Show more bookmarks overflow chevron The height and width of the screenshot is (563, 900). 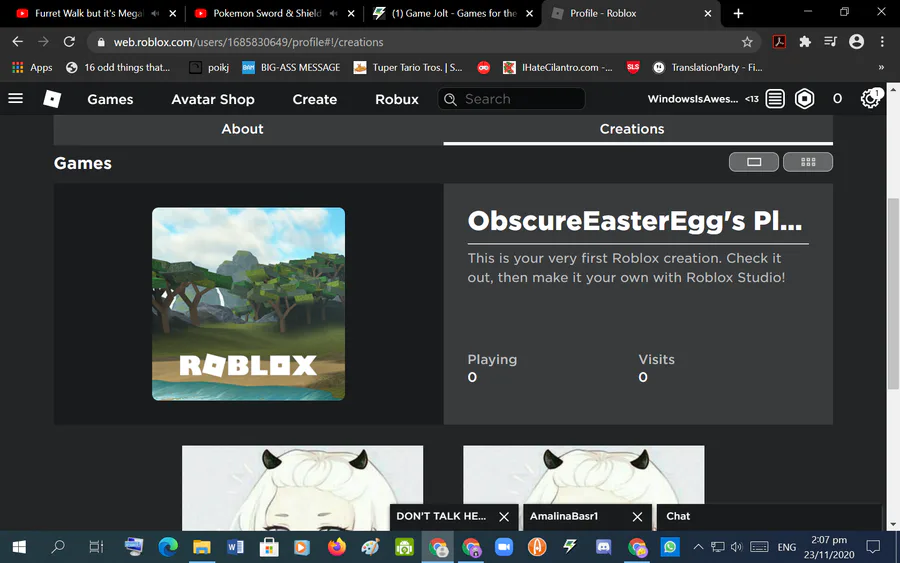881,67
